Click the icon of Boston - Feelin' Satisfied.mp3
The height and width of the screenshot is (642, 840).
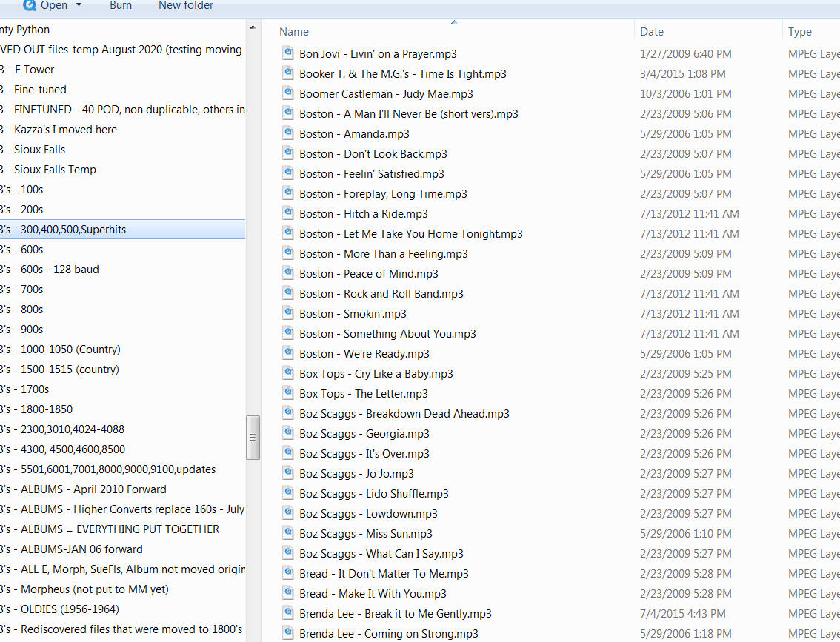point(287,173)
